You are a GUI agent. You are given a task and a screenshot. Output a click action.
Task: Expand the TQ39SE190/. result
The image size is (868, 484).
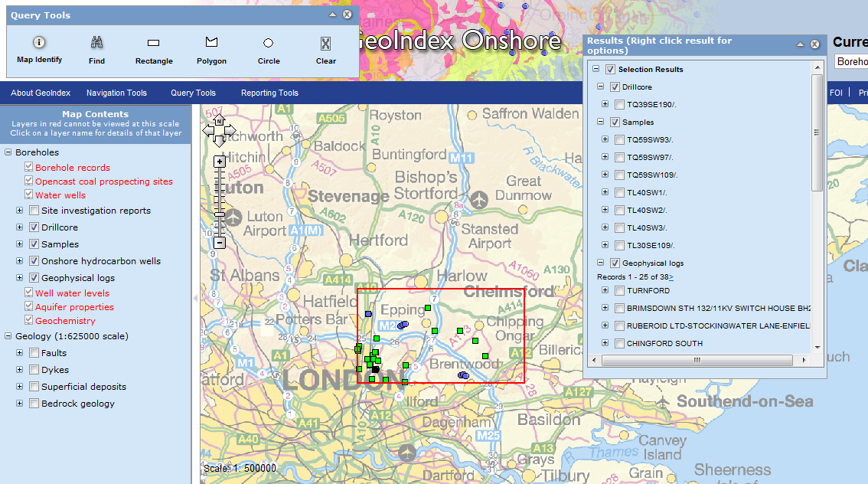[x=605, y=104]
